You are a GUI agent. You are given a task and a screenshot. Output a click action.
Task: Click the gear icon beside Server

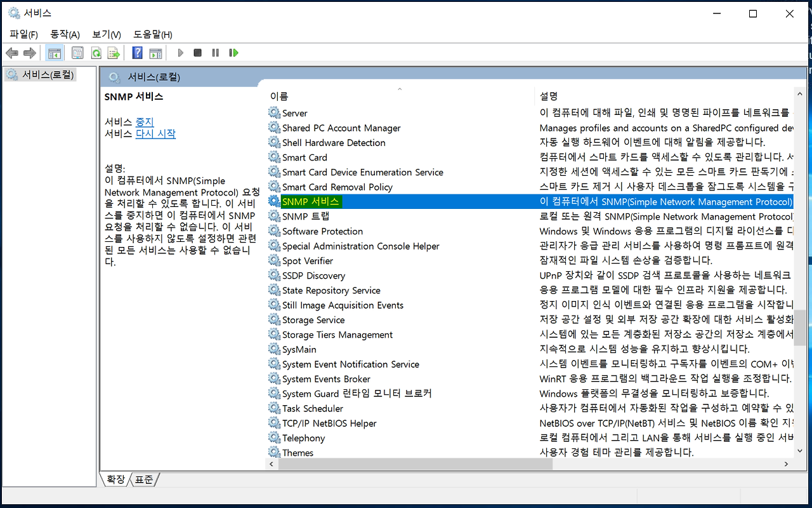click(x=274, y=113)
